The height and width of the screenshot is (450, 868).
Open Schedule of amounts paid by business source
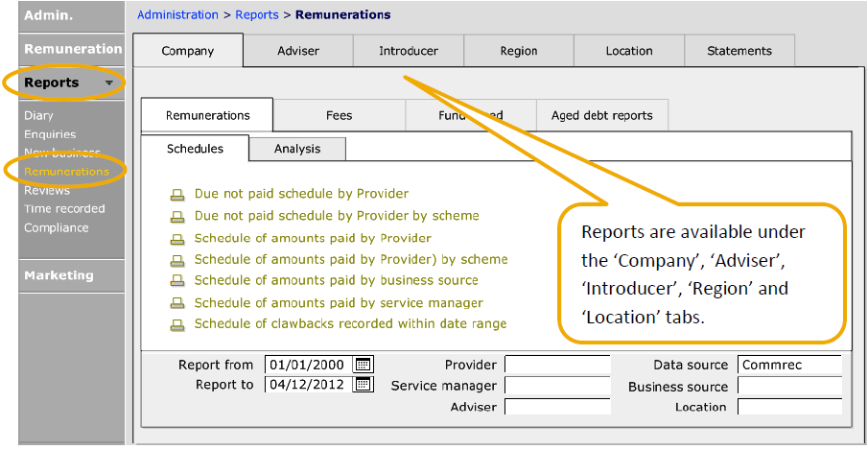pos(336,280)
